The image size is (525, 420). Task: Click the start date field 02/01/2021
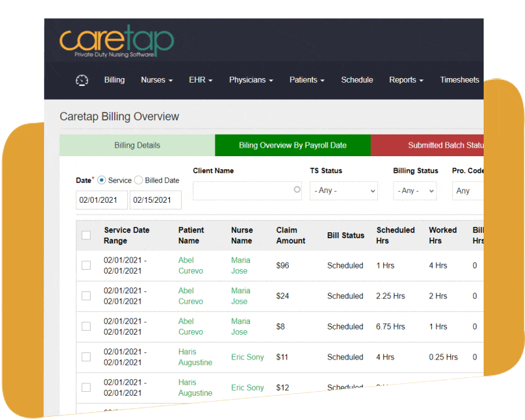102,200
